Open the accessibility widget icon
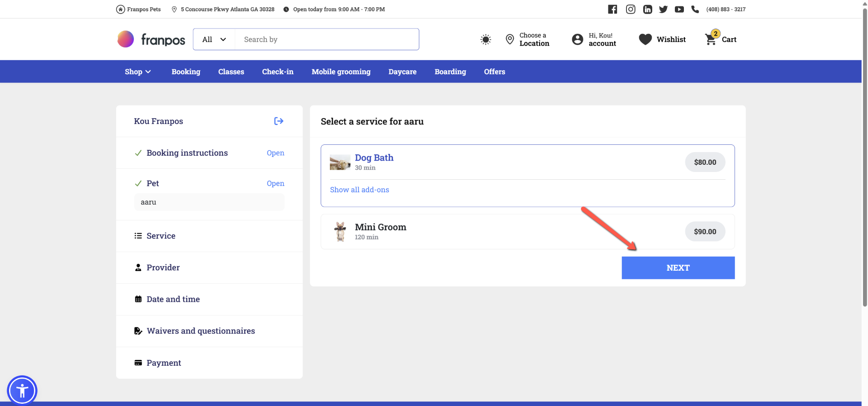 (22, 390)
